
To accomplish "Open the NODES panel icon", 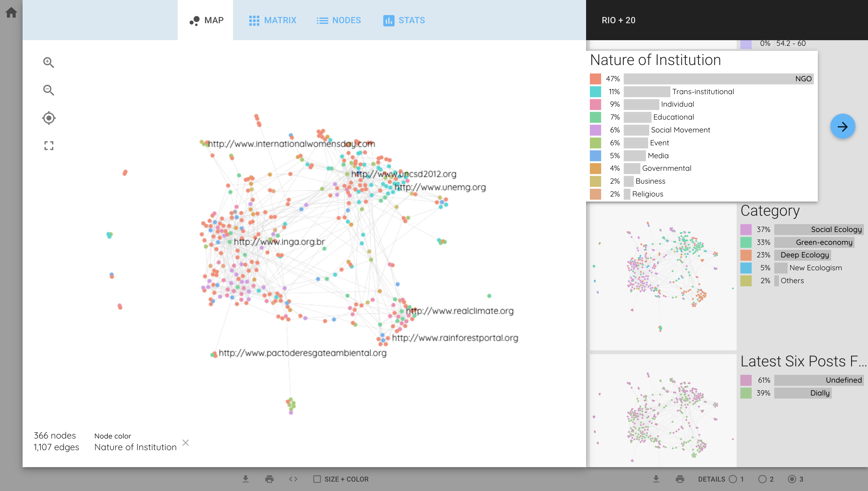I will pyautogui.click(x=322, y=20).
